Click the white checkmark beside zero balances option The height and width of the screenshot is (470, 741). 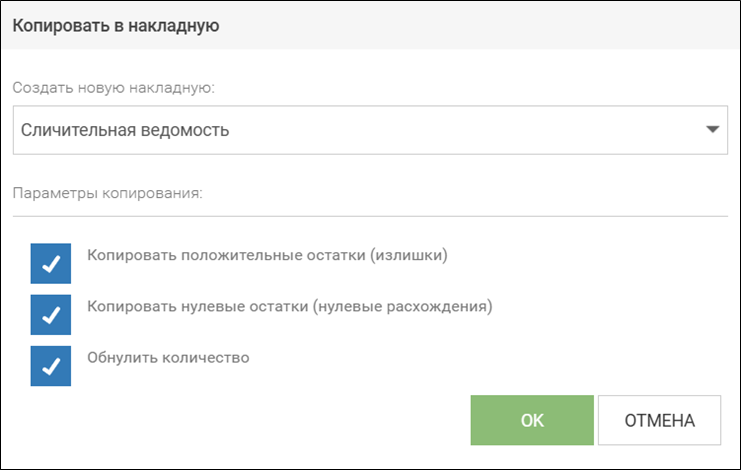coord(51,315)
